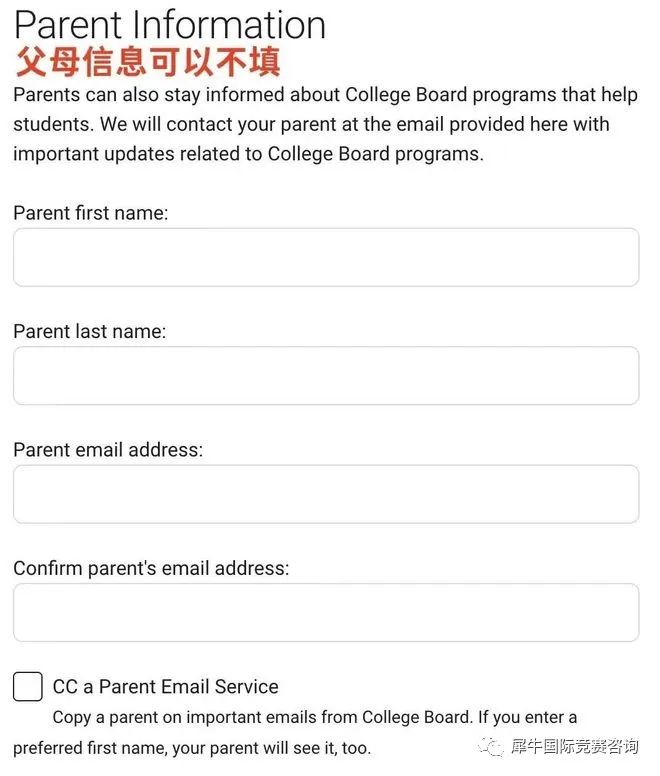Enable the CC a Parent Email Service checkbox

pos(28,686)
